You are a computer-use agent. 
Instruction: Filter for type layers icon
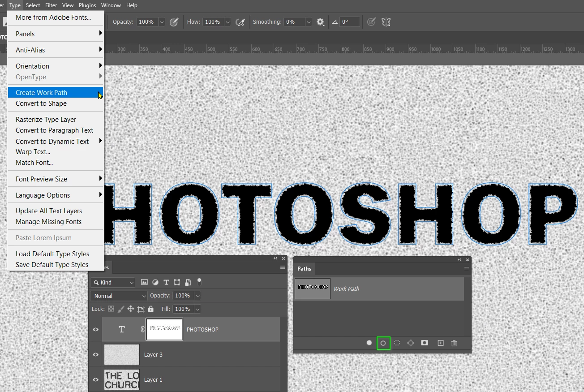point(166,282)
